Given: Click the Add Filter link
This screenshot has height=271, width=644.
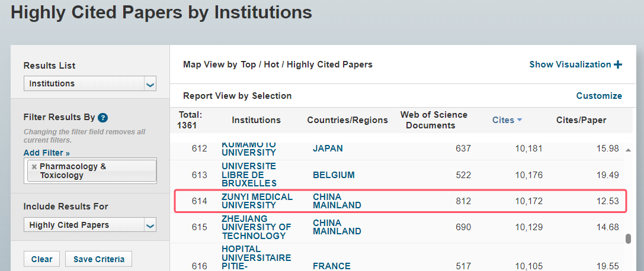Looking at the screenshot, I should [x=46, y=153].
